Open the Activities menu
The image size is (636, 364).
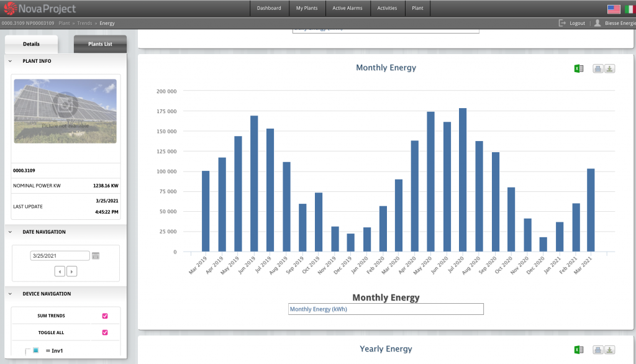tap(387, 8)
